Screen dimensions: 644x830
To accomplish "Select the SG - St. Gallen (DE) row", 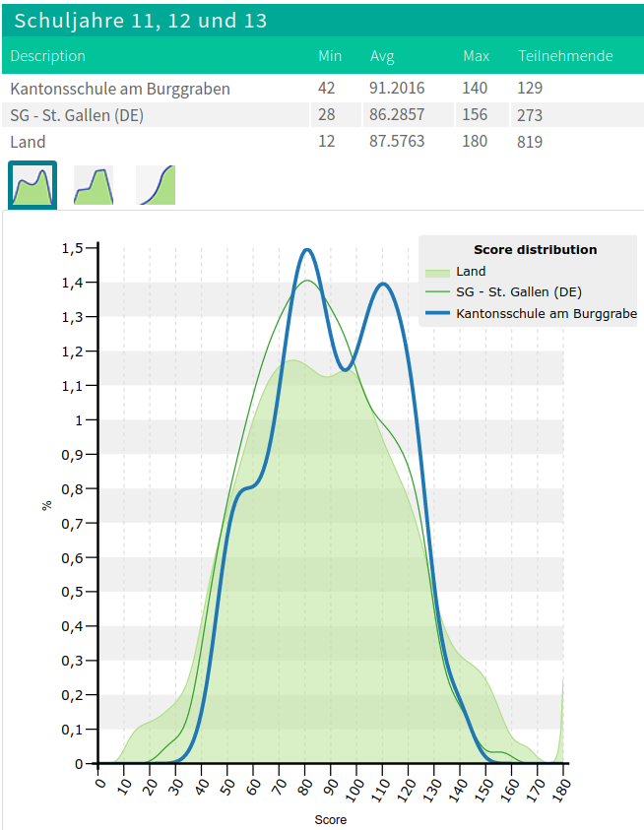I will pyautogui.click(x=77, y=115).
